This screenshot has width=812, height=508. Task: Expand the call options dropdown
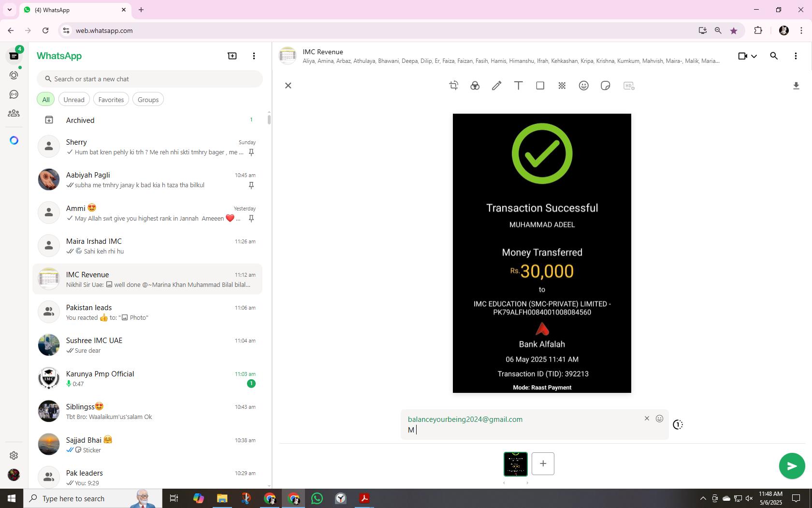pos(754,56)
